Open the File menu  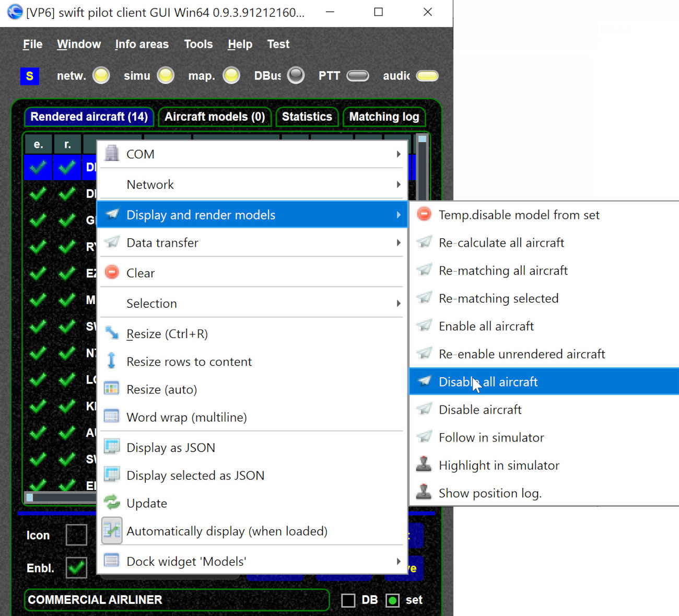coord(32,44)
